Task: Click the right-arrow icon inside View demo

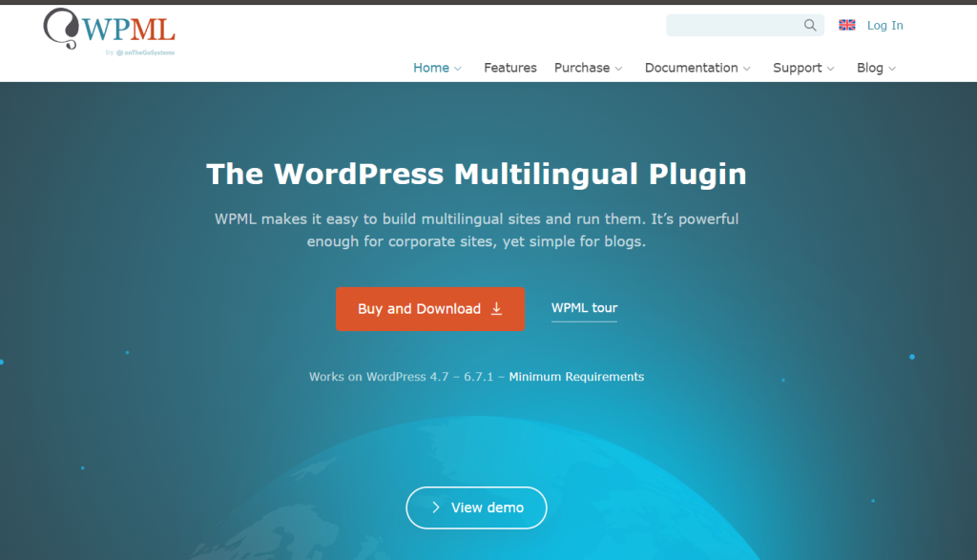Action: point(435,508)
